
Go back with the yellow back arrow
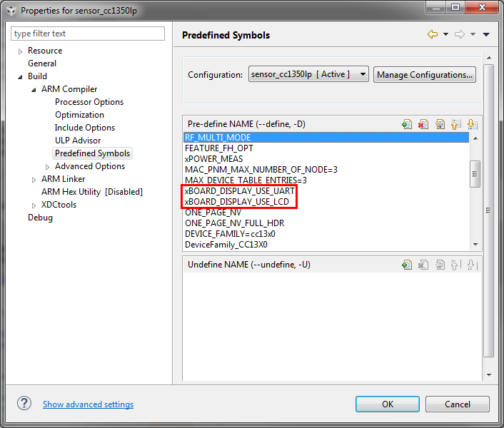click(433, 34)
